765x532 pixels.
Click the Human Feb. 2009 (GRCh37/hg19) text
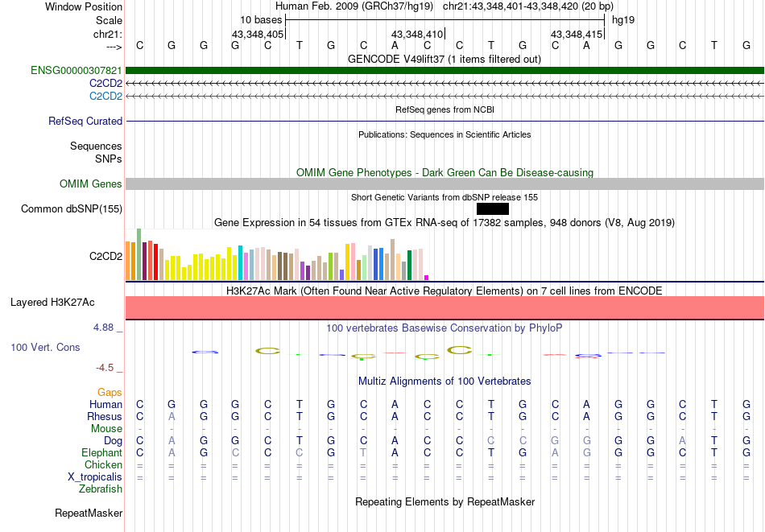[x=354, y=6]
